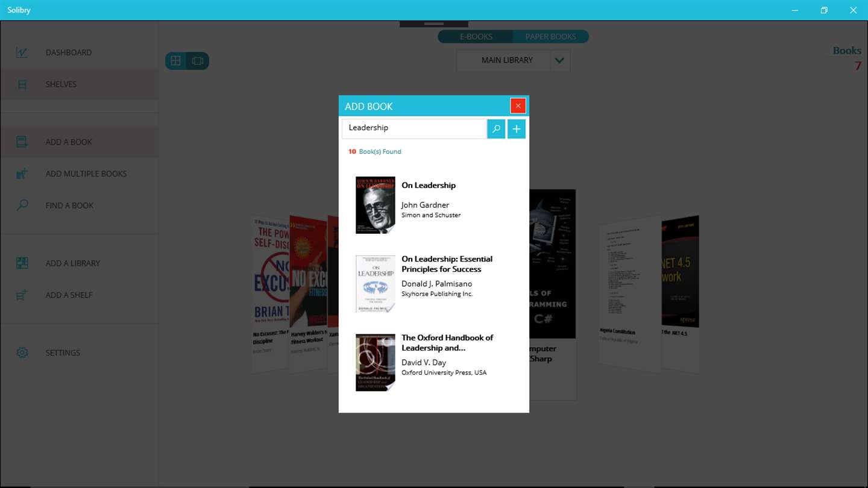Restore down the Solibry window
This screenshot has height=488, width=868.
[x=824, y=10]
